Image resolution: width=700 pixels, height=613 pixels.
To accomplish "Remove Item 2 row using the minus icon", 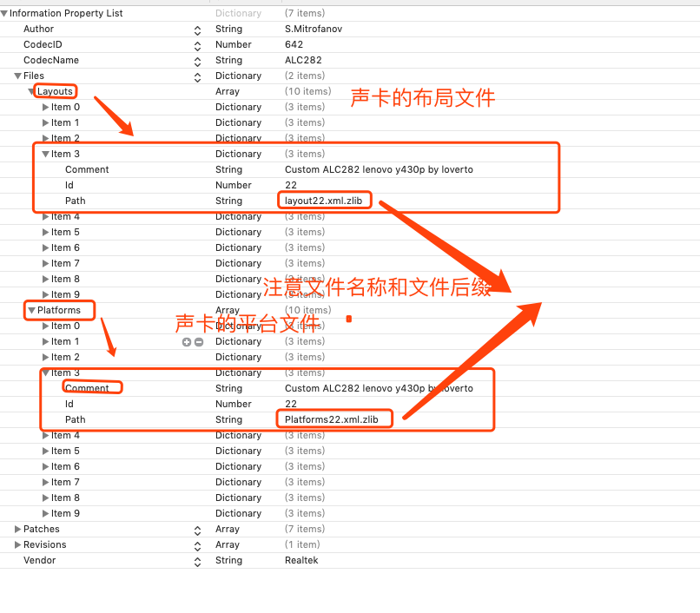I will (198, 342).
